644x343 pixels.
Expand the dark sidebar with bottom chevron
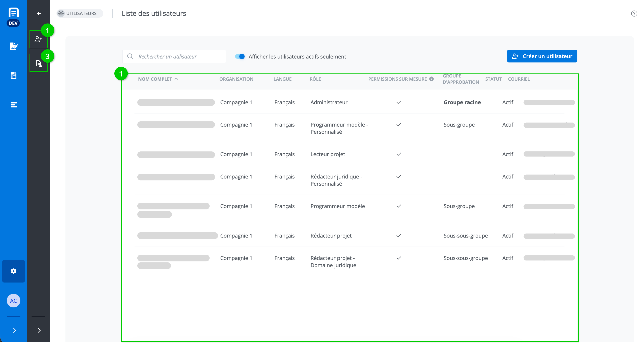click(39, 330)
